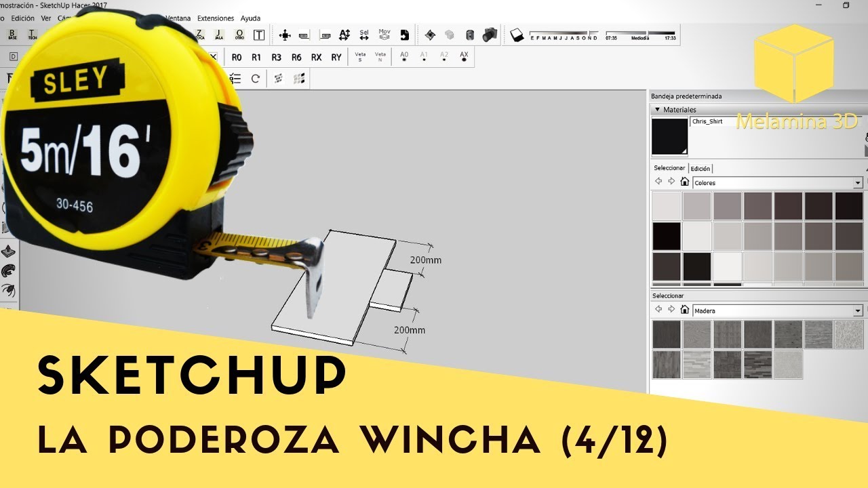Click the RX rotation button
The height and width of the screenshot is (488, 868).
pyautogui.click(x=317, y=58)
